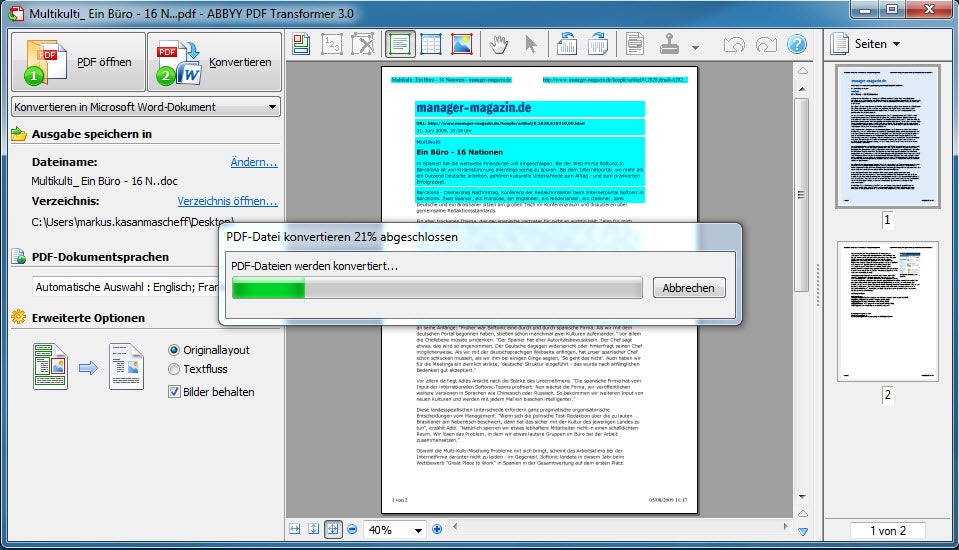The width and height of the screenshot is (959, 550).
Task: Rotate page left using toolbar icon
Action: (x=567, y=45)
